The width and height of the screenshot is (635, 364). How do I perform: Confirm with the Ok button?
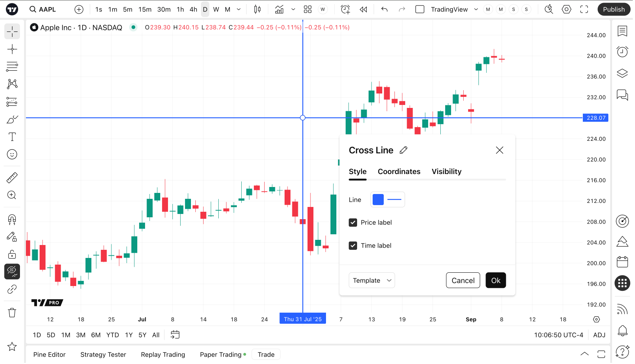(x=496, y=281)
